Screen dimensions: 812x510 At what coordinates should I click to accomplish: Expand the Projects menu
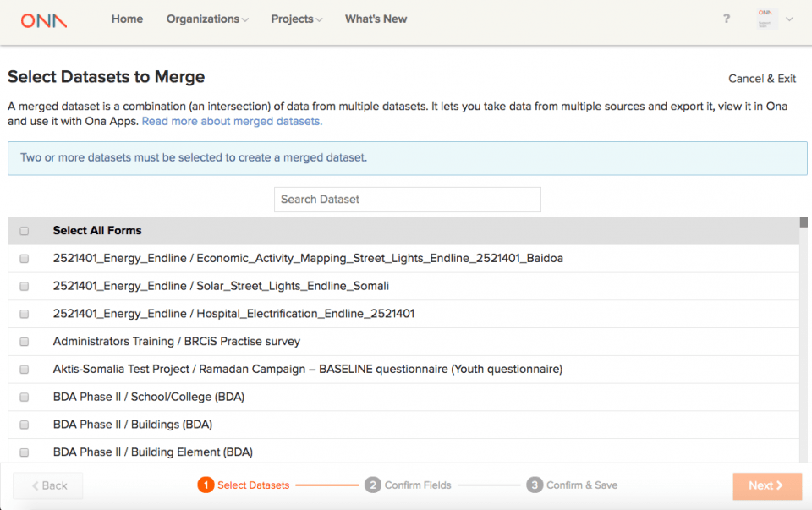(x=296, y=19)
